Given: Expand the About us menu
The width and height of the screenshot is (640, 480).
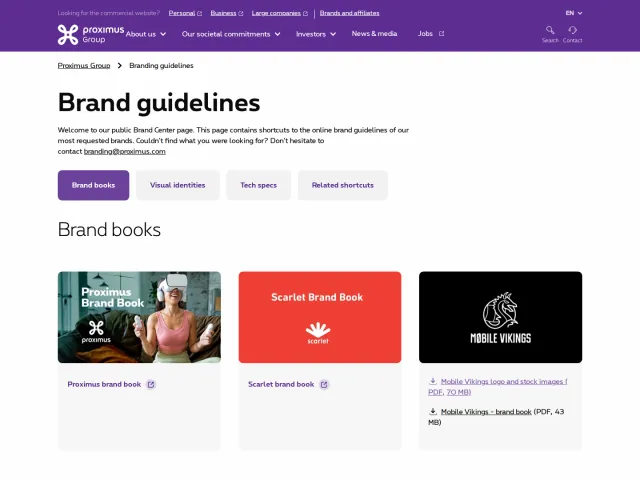Looking at the screenshot, I should [146, 34].
